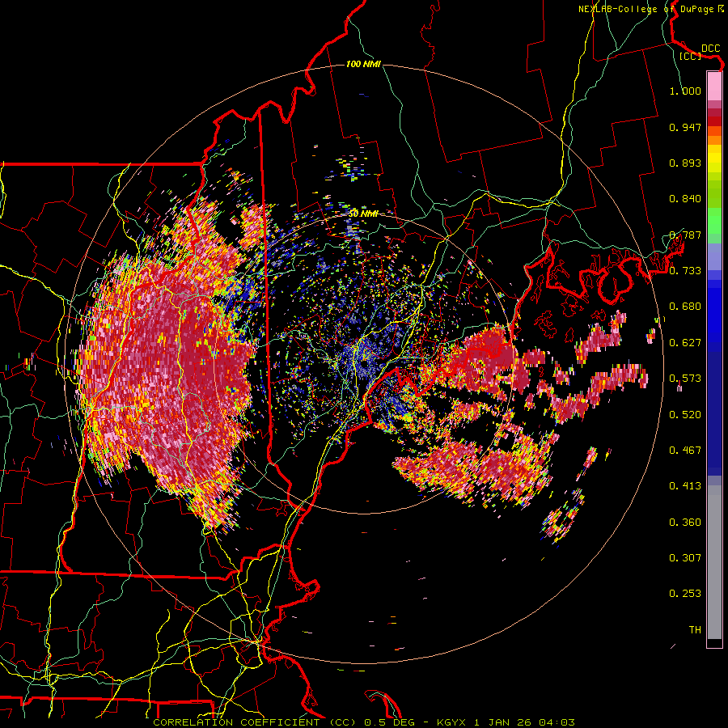728x728 pixels.
Task: Select the 0.787 scale value
Action: (685, 235)
